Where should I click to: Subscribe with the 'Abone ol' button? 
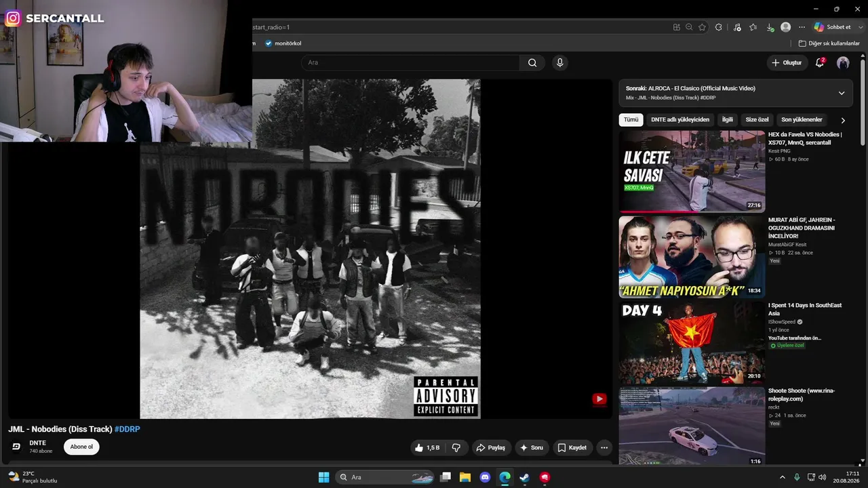coord(81,447)
